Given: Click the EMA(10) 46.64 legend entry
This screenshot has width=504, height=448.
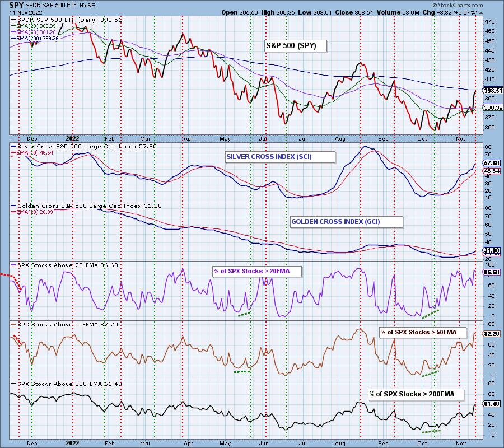Looking at the screenshot, I should pyautogui.click(x=32, y=153).
